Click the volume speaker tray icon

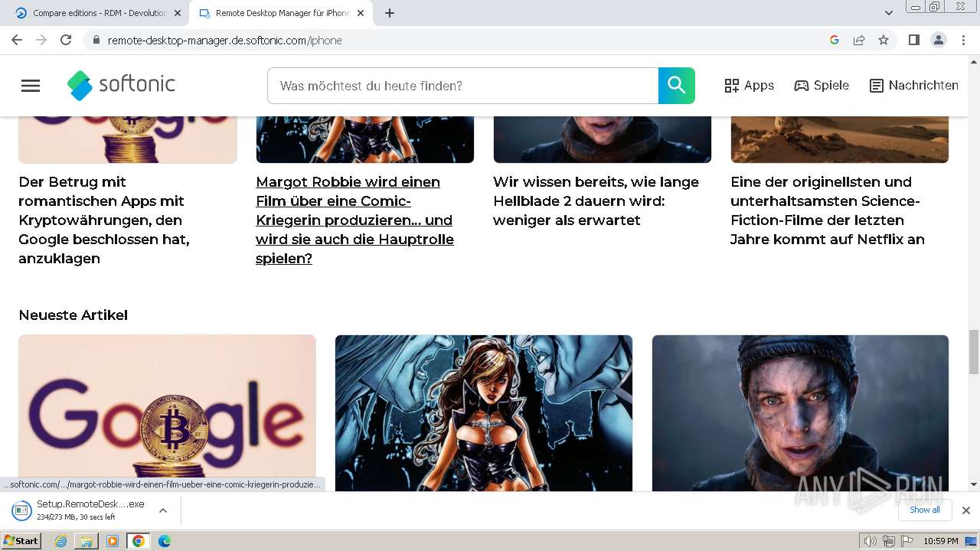870,541
